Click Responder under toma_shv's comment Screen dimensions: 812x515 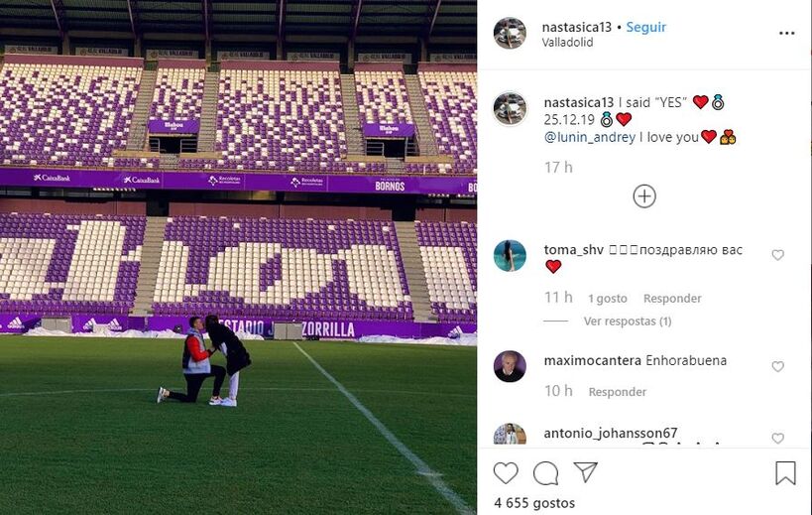click(672, 299)
